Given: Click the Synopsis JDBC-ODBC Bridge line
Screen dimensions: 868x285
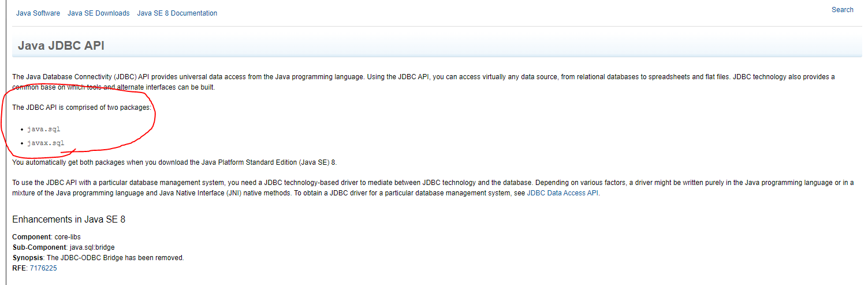Looking at the screenshot, I should click(98, 258).
